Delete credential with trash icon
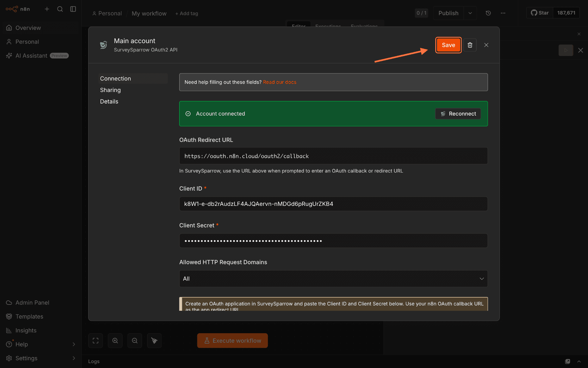The image size is (588, 368). [470, 45]
